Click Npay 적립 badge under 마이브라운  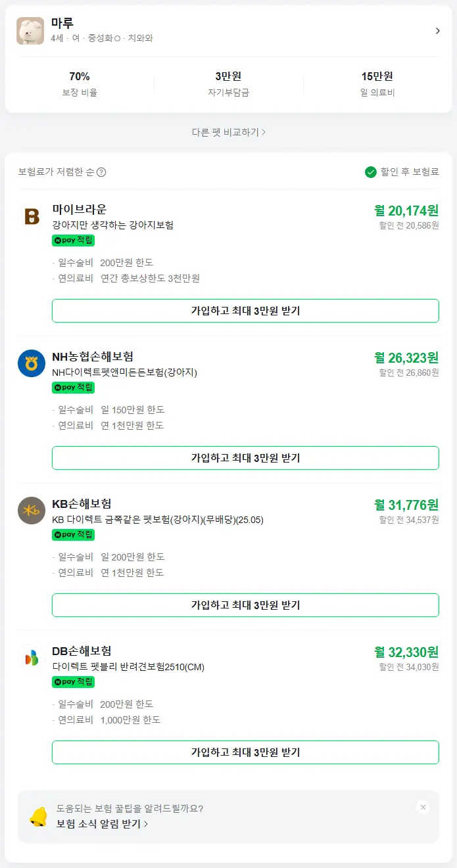coord(73,240)
